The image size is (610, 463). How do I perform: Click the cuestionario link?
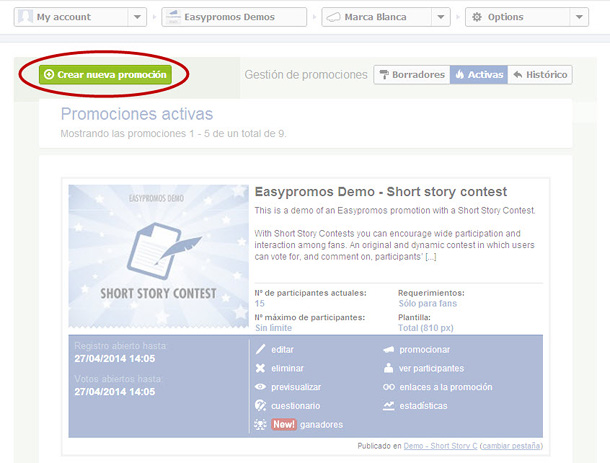click(296, 406)
